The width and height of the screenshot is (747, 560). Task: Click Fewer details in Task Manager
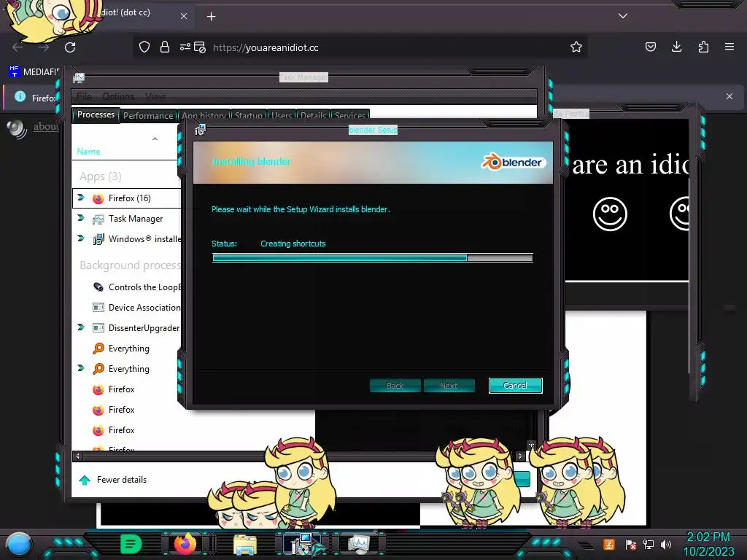(113, 480)
